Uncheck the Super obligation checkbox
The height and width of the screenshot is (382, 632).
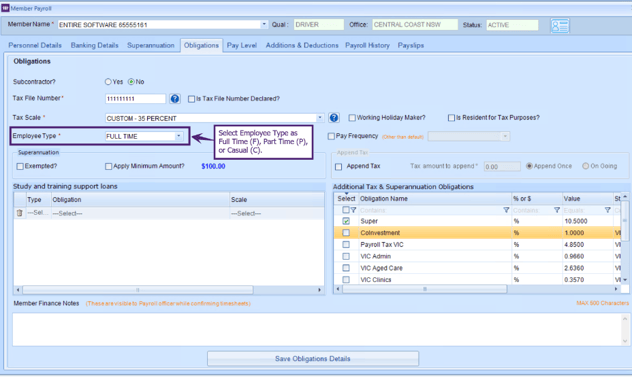click(346, 221)
